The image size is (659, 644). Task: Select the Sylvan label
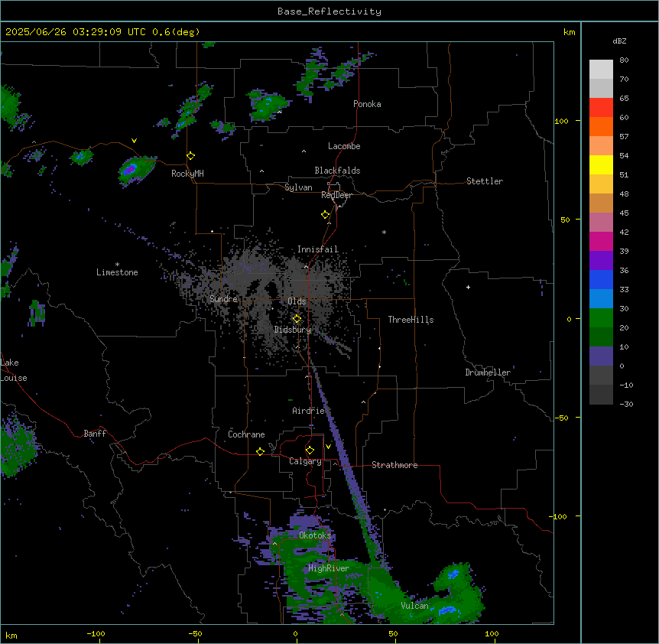pyautogui.click(x=298, y=187)
